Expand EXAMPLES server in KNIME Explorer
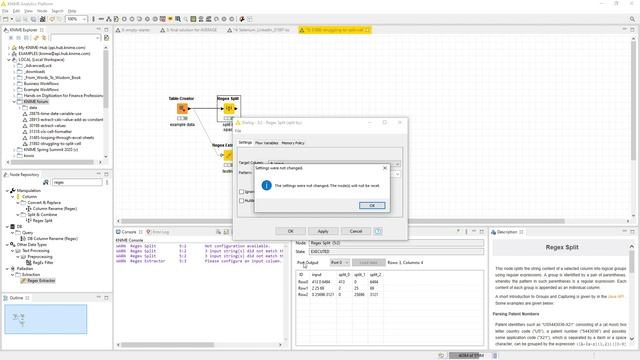Screen dimensions: 640x360 pos(9,53)
